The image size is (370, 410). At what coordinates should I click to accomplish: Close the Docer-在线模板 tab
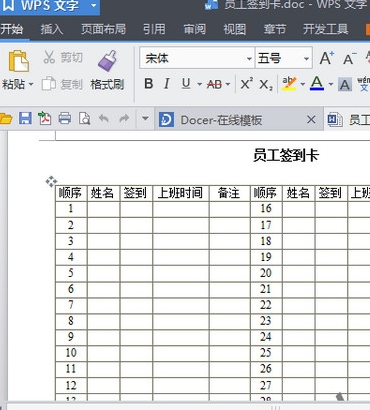(311, 119)
